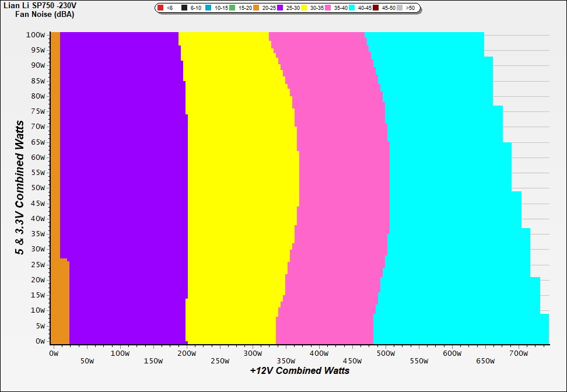Click the 100w label on vertical axis
The height and width of the screenshot is (392, 567).
(x=36, y=34)
